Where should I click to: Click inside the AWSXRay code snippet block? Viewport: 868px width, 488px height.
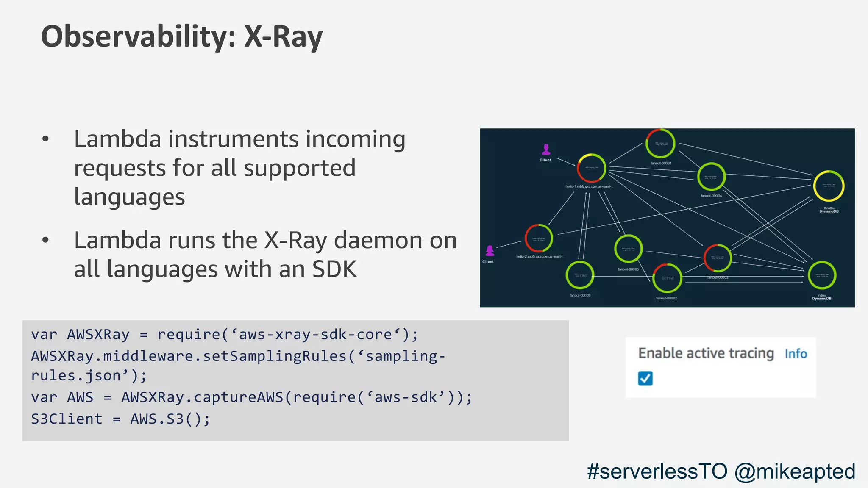tap(295, 380)
